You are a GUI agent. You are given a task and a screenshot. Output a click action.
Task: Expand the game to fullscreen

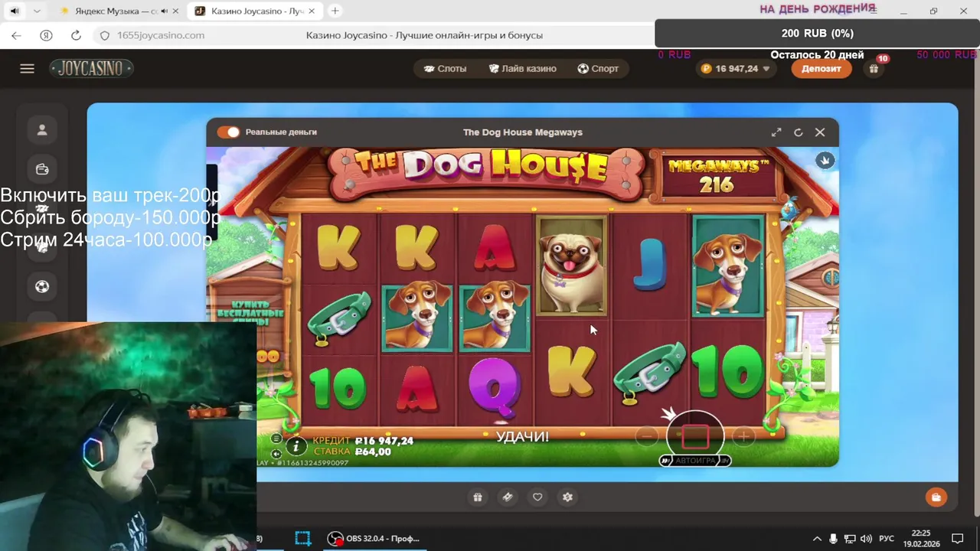pos(776,132)
